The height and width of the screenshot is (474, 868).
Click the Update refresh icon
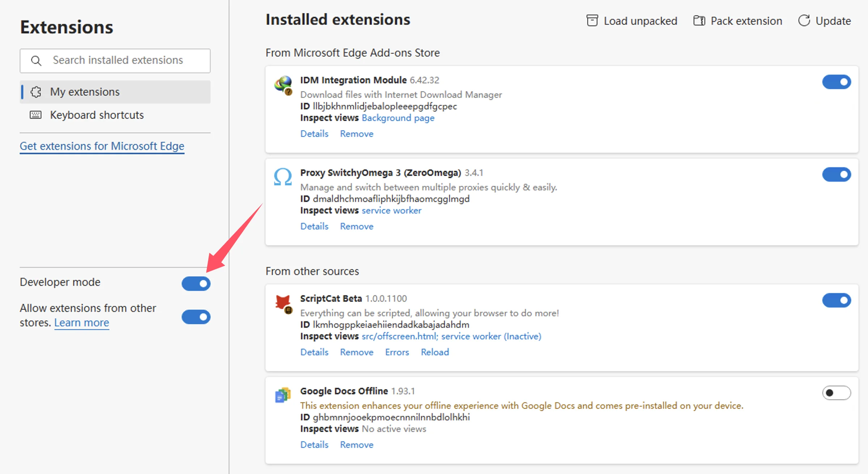(x=804, y=21)
